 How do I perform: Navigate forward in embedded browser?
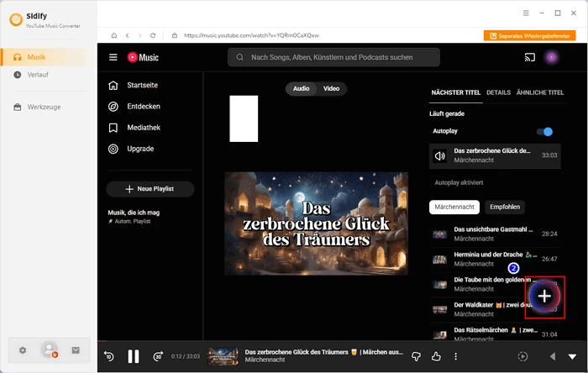[140, 35]
